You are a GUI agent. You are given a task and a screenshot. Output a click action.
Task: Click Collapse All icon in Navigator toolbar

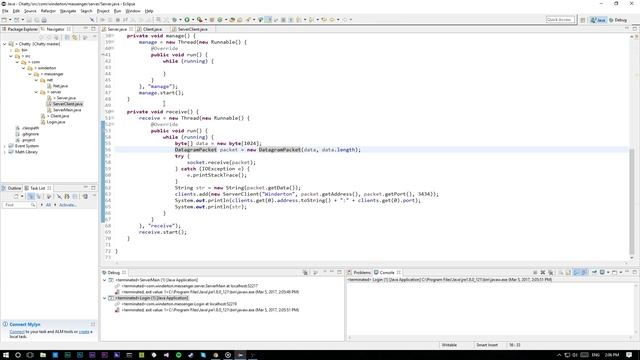[67, 37]
